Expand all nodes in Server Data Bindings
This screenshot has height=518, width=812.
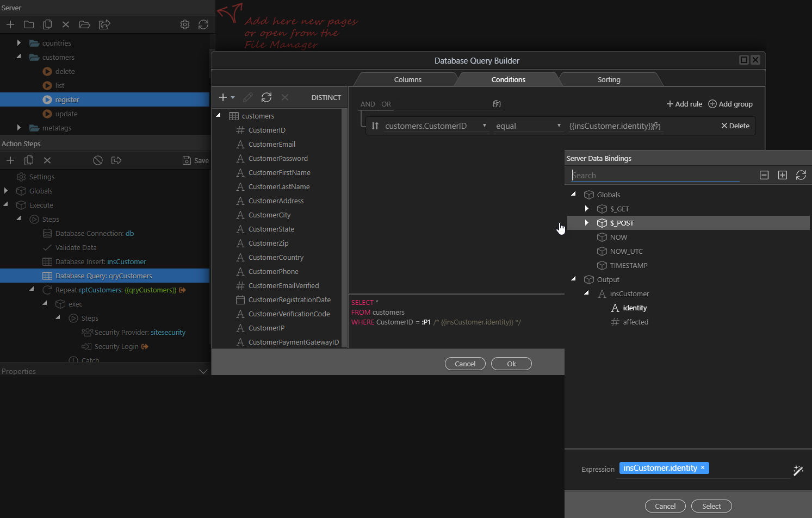click(x=783, y=175)
